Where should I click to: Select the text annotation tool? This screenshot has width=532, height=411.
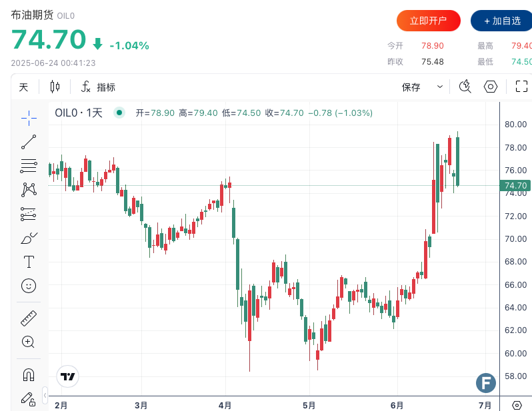[x=29, y=261]
